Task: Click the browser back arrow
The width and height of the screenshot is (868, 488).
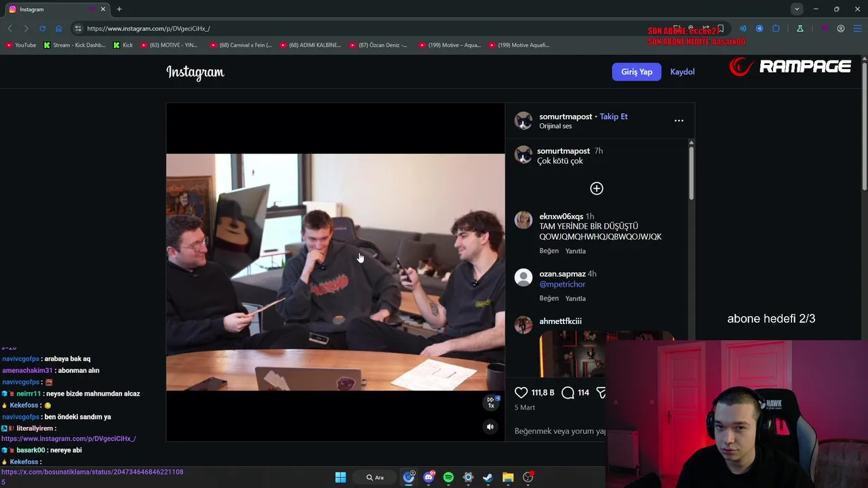Action: click(x=9, y=28)
